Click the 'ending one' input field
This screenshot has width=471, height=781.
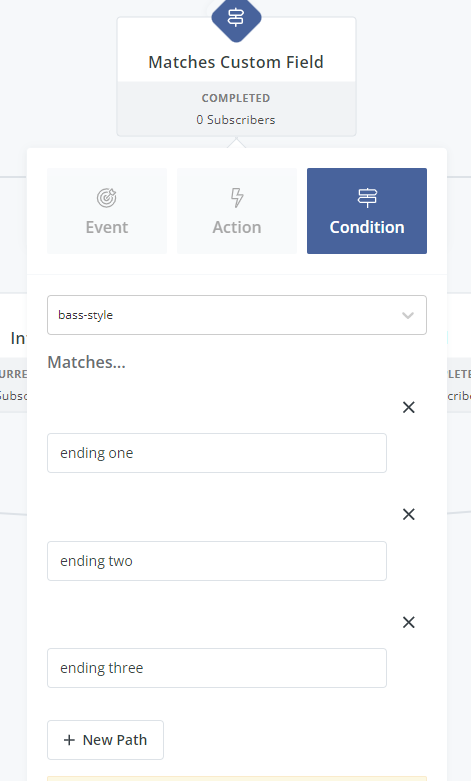tap(217, 453)
